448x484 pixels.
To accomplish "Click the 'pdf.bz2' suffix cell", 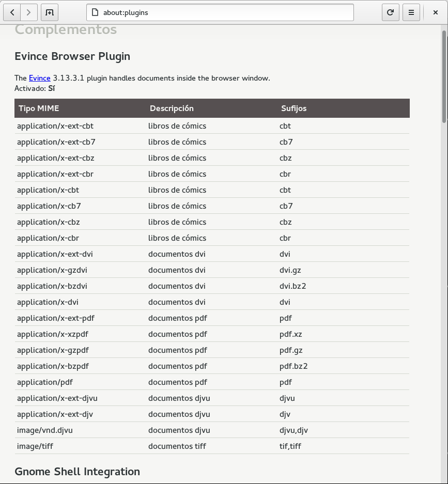I will pos(293,367).
